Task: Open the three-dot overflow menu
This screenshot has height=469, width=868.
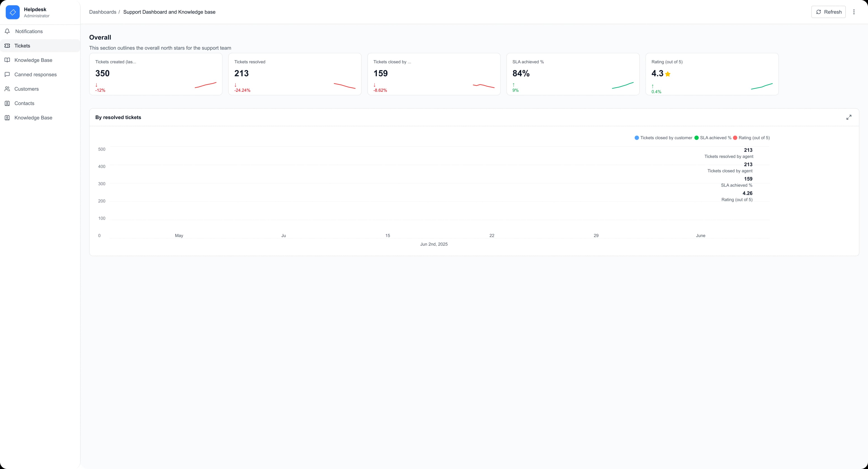Action: pos(854,12)
